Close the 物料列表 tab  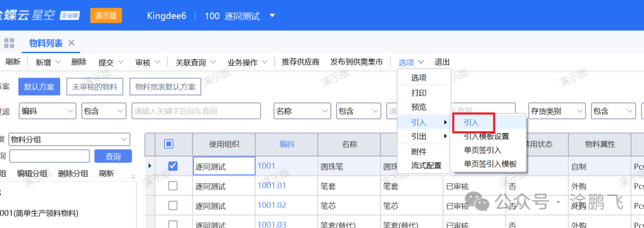(x=72, y=43)
